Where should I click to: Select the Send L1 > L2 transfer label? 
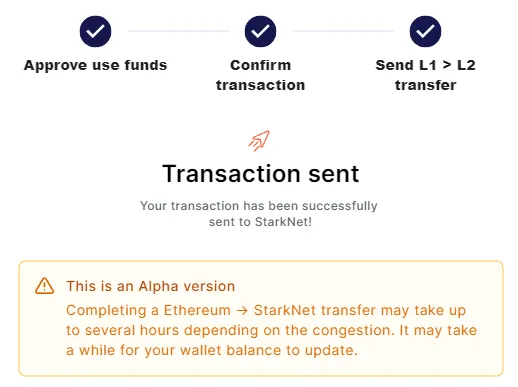pos(425,75)
